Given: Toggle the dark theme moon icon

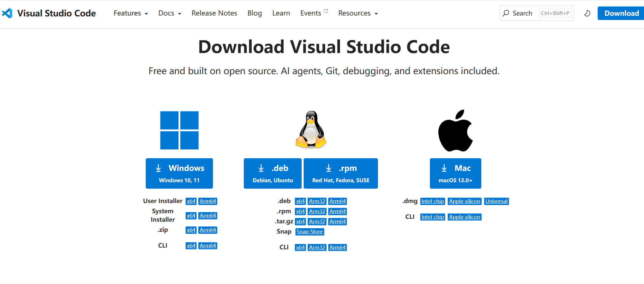Looking at the screenshot, I should (587, 13).
